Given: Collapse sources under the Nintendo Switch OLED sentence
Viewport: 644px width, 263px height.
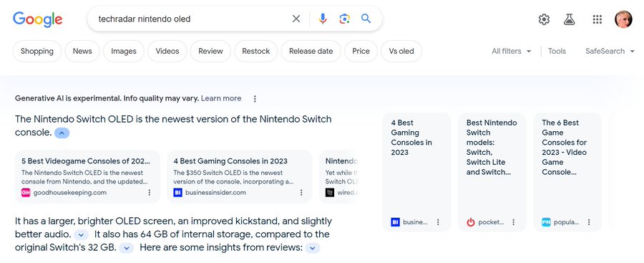Looking at the screenshot, I should [x=62, y=133].
